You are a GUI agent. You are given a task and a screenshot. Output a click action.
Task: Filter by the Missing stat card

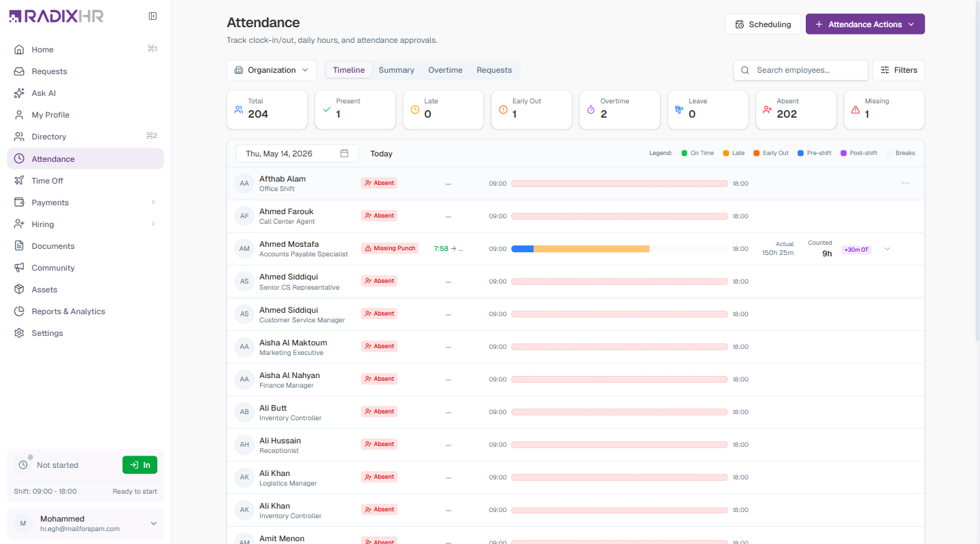[x=884, y=109]
